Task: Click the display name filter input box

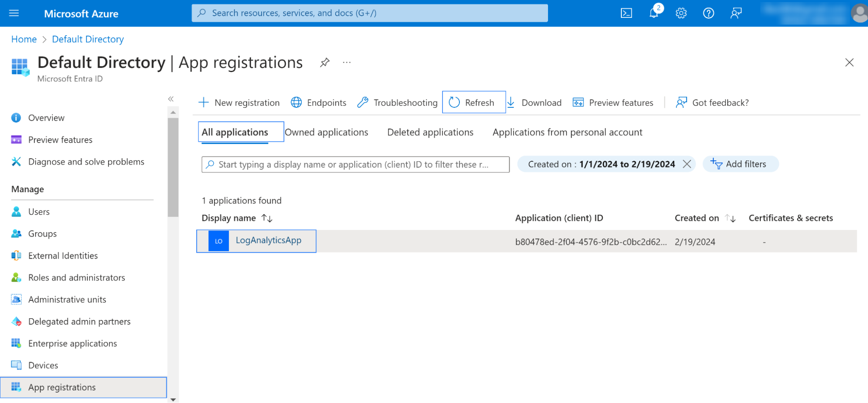Action: click(x=355, y=164)
